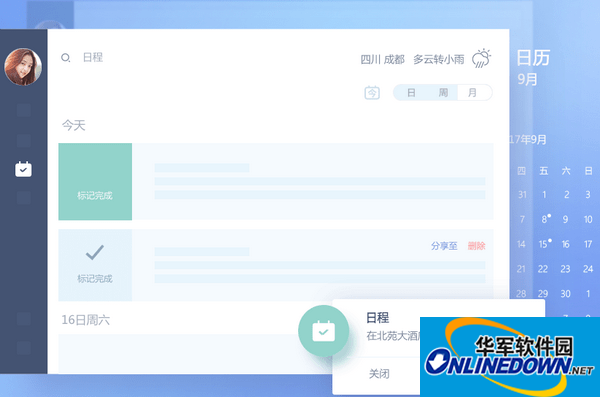Click 日历 title in right panel

533,58
